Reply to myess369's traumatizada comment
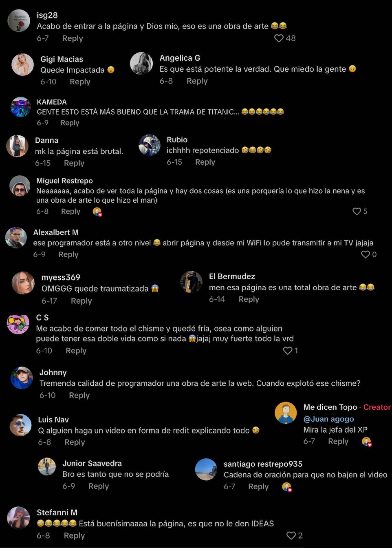This screenshot has height=548, width=392. 81,301
